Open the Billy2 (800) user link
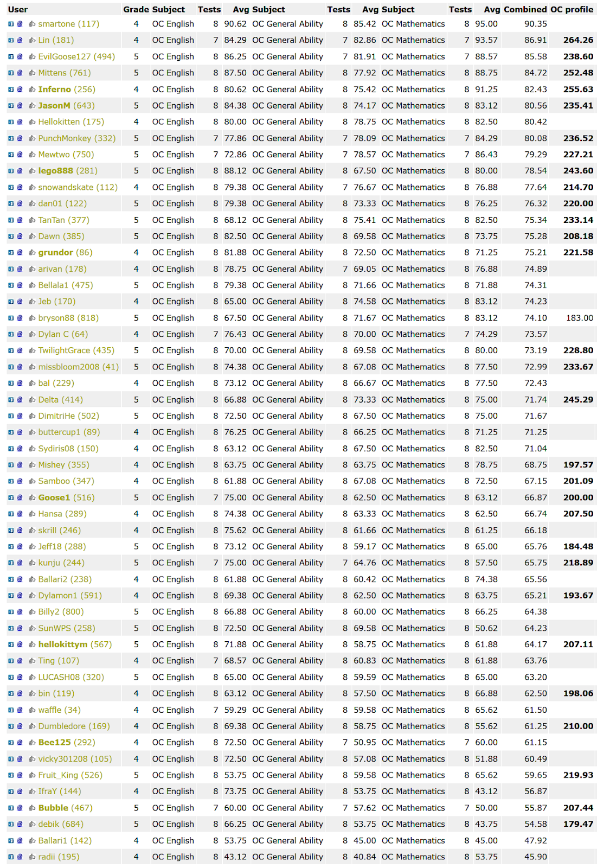 [61, 612]
